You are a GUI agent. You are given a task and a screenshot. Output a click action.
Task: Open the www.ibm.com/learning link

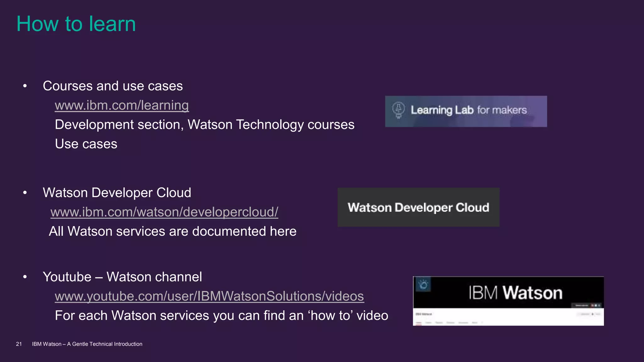122,105
